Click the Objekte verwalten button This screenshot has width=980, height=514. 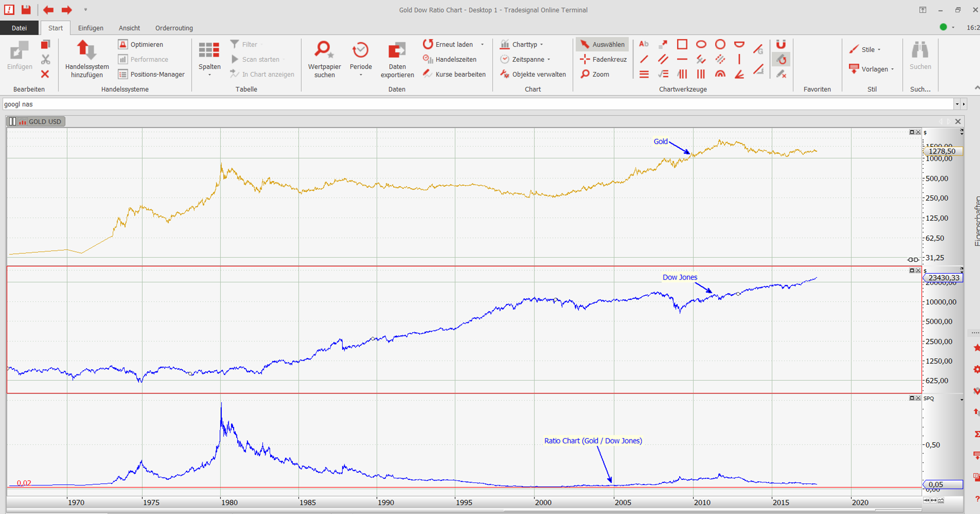pos(533,74)
